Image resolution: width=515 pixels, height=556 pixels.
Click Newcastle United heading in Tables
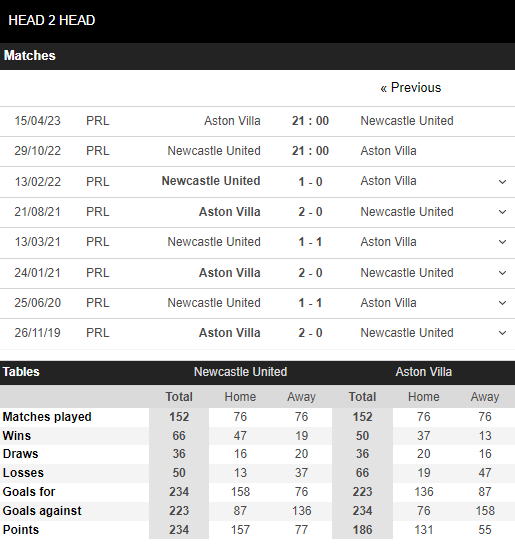240,372
